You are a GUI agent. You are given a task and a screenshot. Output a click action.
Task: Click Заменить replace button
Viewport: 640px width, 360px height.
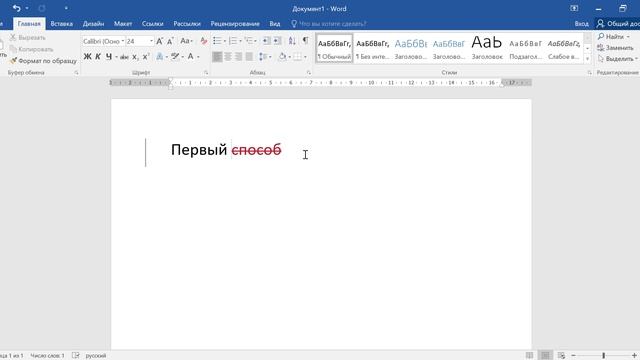click(x=616, y=48)
